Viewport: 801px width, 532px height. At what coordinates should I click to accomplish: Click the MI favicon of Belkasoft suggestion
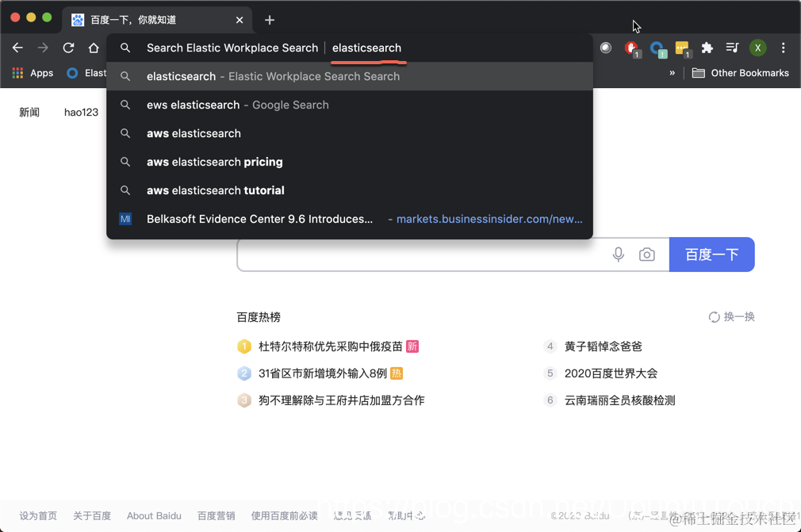click(125, 219)
